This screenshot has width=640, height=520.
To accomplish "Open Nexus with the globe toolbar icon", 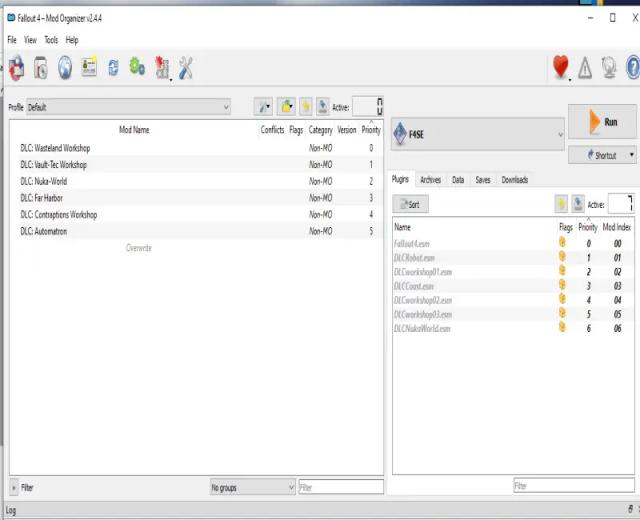I will coord(65,68).
